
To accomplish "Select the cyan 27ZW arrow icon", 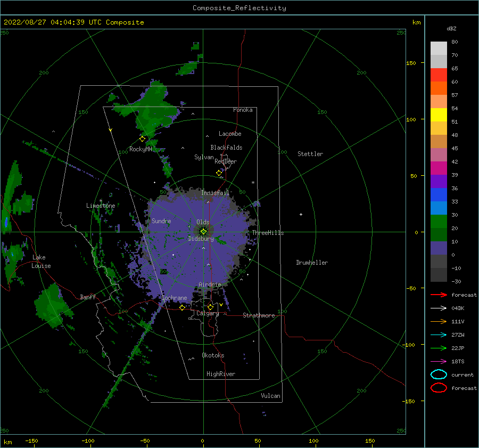I will (x=439, y=335).
